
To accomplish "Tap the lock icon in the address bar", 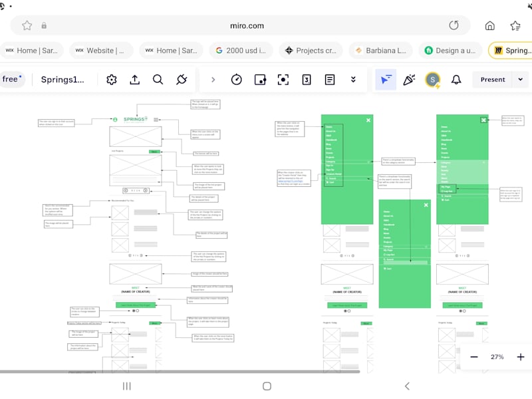I will coord(44,25).
